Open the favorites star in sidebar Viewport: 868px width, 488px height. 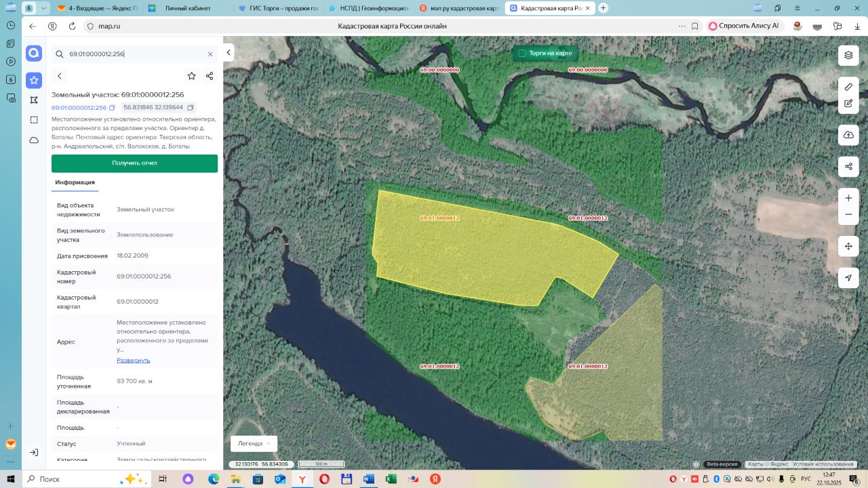(x=34, y=80)
